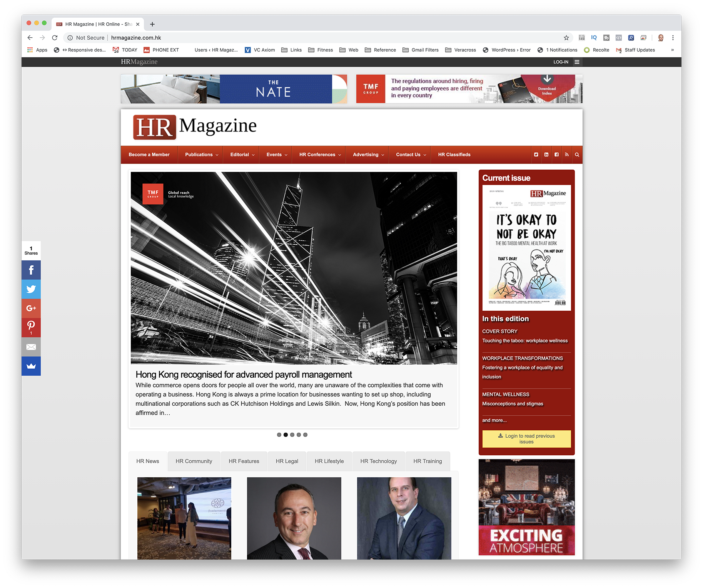
Task: Reload the page with browser refresh icon
Action: click(x=55, y=38)
